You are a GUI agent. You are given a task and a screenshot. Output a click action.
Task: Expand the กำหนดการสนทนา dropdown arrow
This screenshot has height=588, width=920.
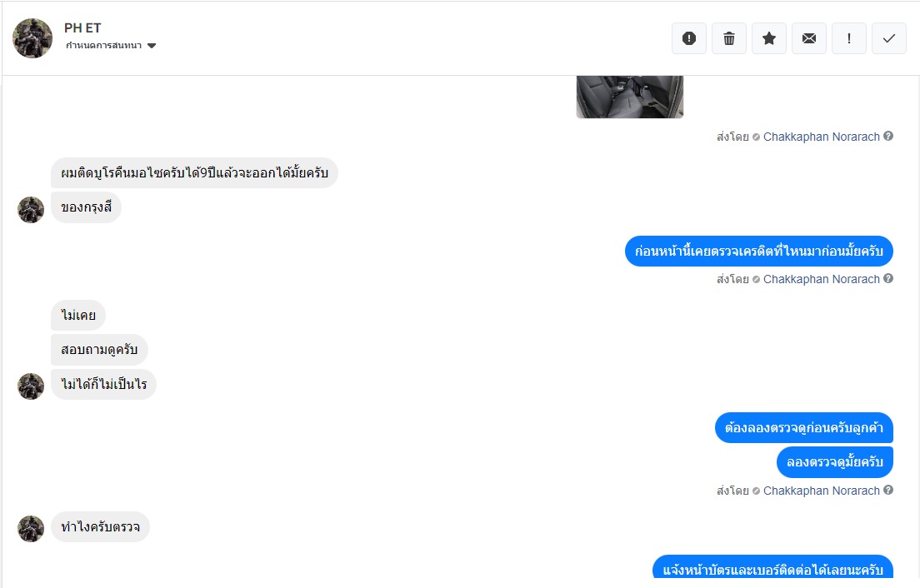click(x=152, y=46)
